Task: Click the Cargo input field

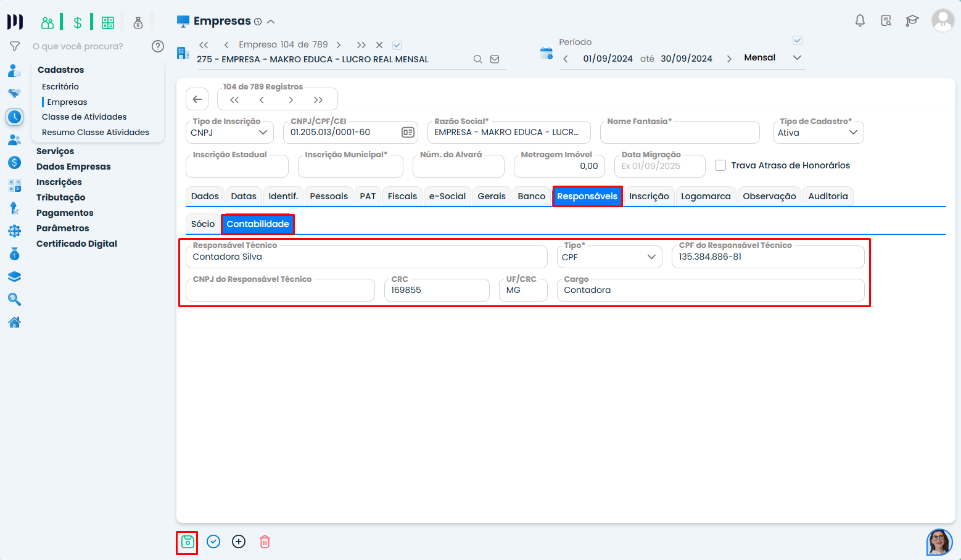Action: (710, 290)
